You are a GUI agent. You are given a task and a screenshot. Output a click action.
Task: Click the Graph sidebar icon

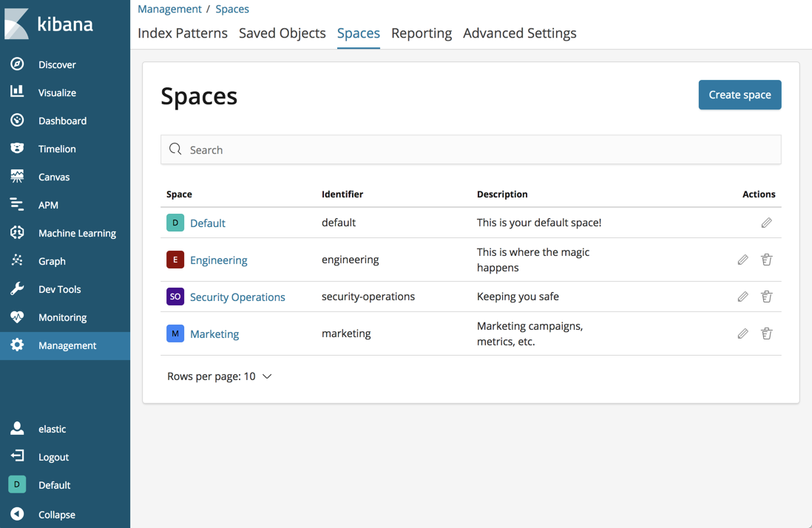[x=16, y=260]
